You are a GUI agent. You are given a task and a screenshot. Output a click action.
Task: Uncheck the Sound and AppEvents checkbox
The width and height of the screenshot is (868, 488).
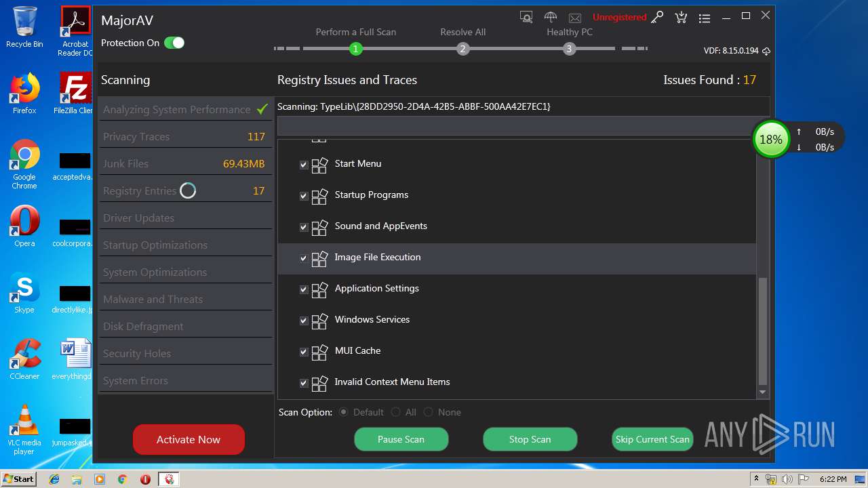[x=304, y=227]
